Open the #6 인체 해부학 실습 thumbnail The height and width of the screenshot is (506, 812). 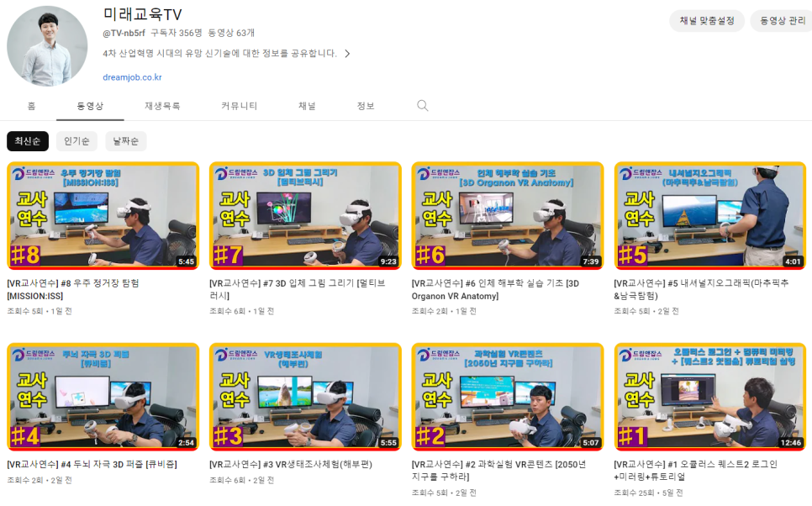(508, 216)
